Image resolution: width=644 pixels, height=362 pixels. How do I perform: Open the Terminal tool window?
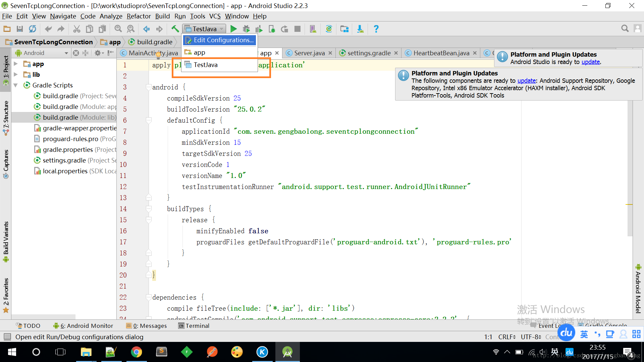tap(194, 326)
